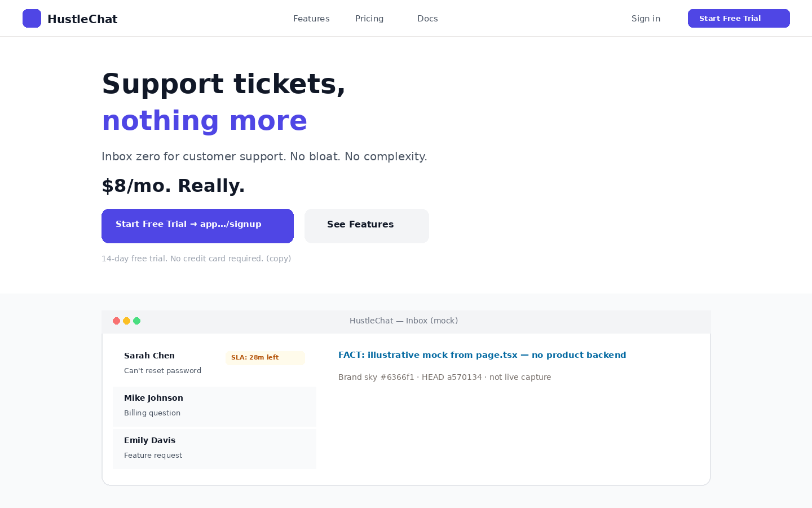Click the yellow window dot in the mock inbox
812x508 pixels.
click(x=126, y=321)
